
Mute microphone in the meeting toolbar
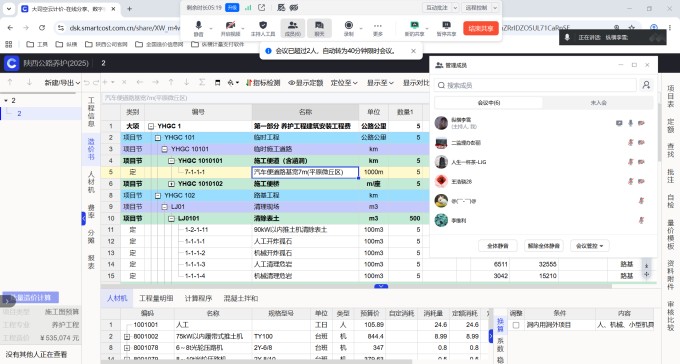click(198, 28)
